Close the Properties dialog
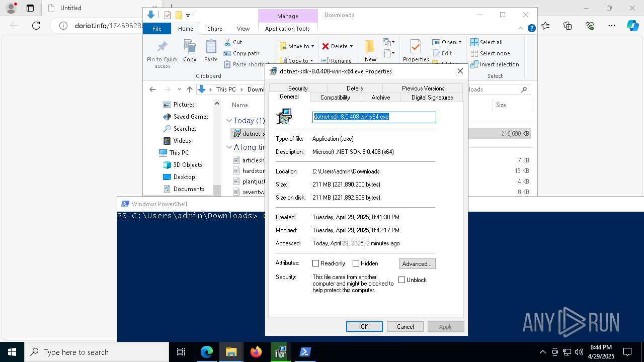This screenshot has width=644, height=362. click(x=460, y=71)
